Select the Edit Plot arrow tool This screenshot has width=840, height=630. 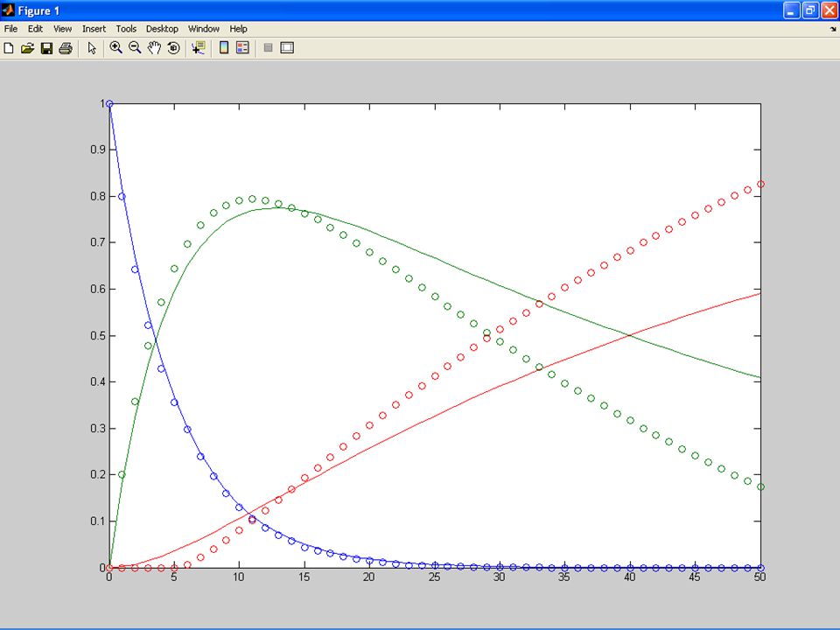coord(92,48)
